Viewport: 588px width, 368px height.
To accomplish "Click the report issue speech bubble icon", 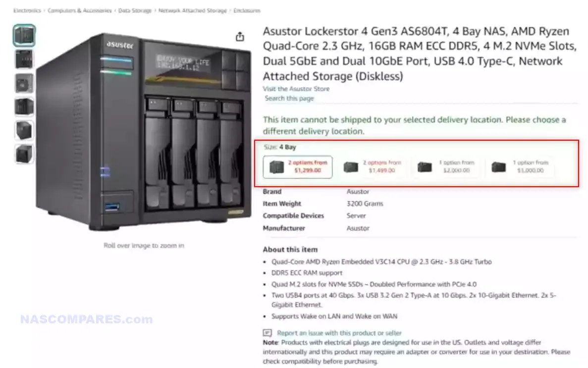I will point(267,333).
